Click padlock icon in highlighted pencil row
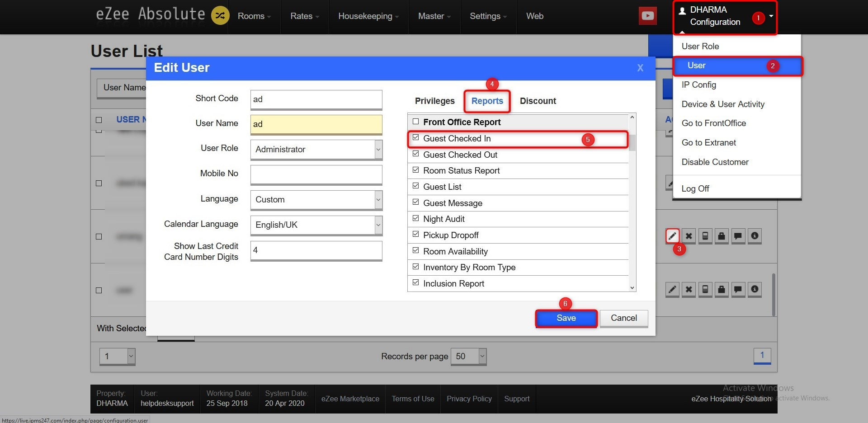The height and width of the screenshot is (423, 868). (722, 236)
